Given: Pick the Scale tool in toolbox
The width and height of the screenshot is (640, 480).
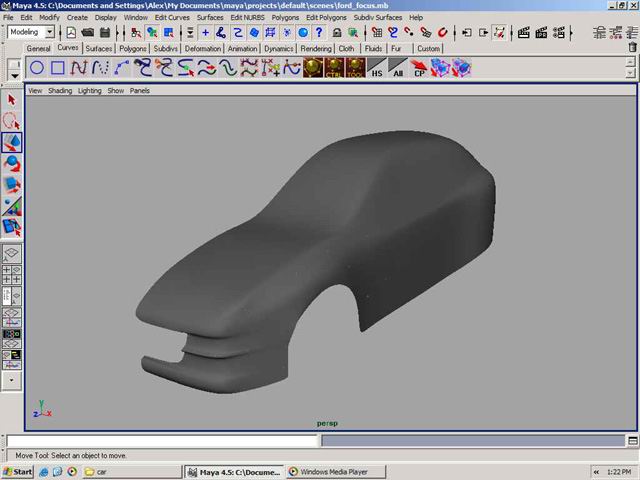Looking at the screenshot, I should click(12, 185).
